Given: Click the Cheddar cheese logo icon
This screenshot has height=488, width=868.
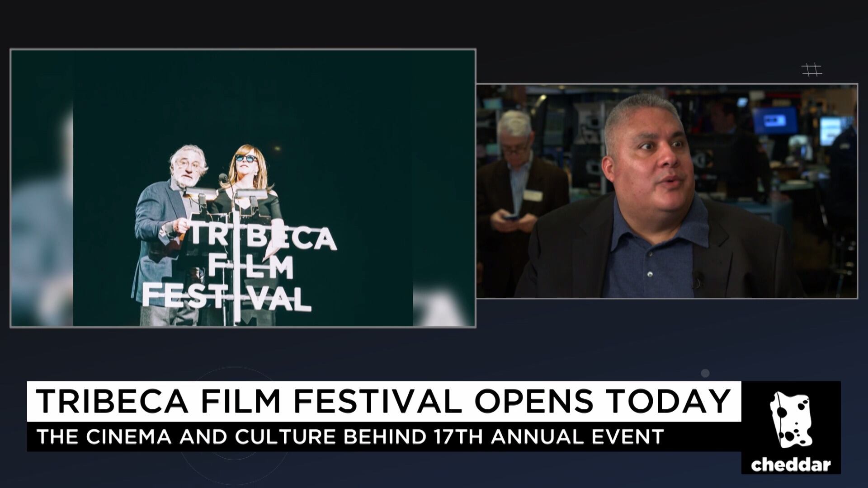Looking at the screenshot, I should tap(791, 419).
